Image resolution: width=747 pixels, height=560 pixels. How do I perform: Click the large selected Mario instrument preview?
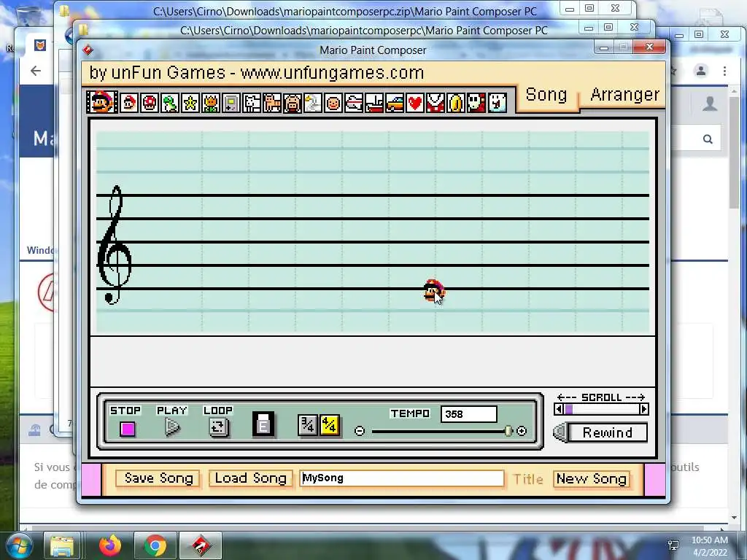pos(102,102)
